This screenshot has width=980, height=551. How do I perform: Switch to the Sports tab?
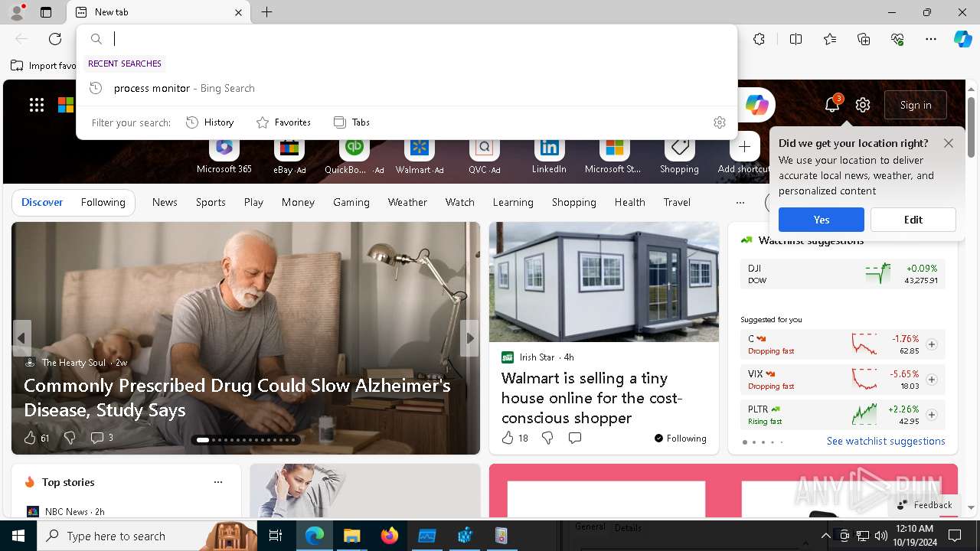click(x=211, y=203)
